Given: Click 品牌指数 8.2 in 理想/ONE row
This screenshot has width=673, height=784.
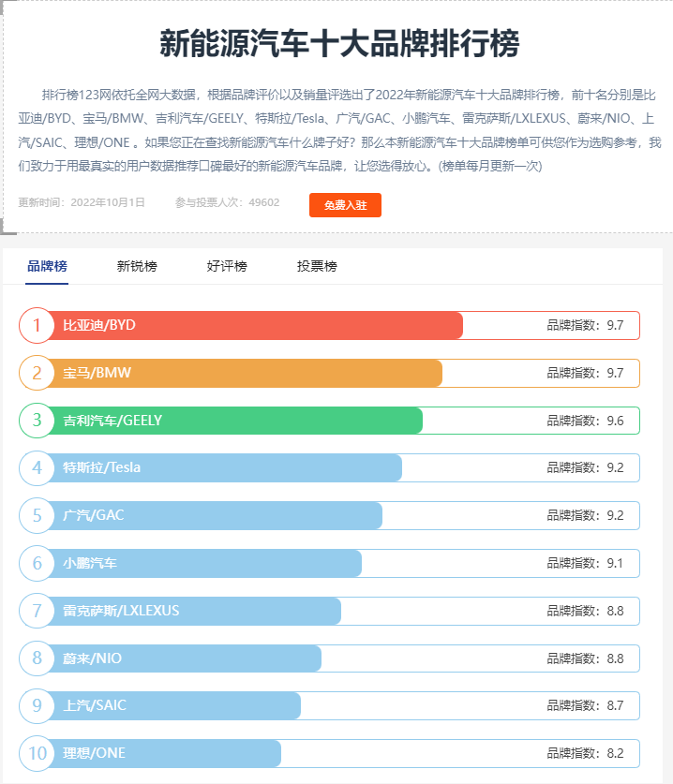Looking at the screenshot, I should click(585, 753).
